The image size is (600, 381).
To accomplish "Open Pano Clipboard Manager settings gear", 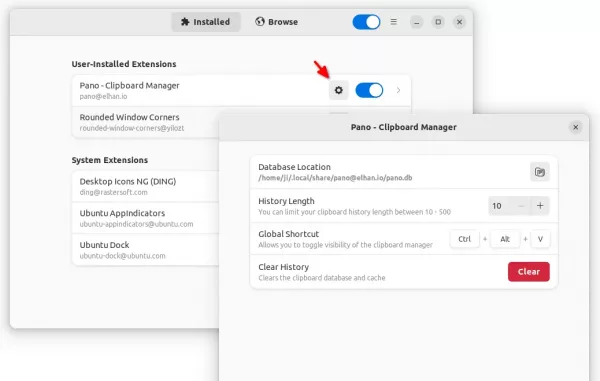I will tap(339, 90).
